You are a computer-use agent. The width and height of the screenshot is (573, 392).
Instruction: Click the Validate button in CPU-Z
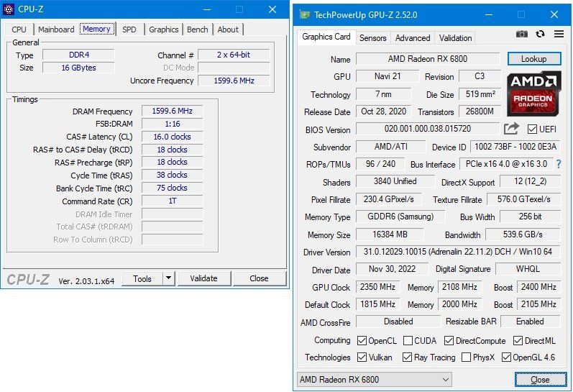tap(204, 278)
